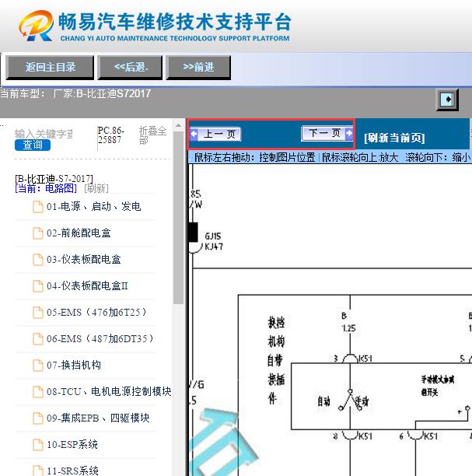Click the 输入关键字 search input field
Image resolution: width=472 pixels, height=476 pixels.
[44, 134]
